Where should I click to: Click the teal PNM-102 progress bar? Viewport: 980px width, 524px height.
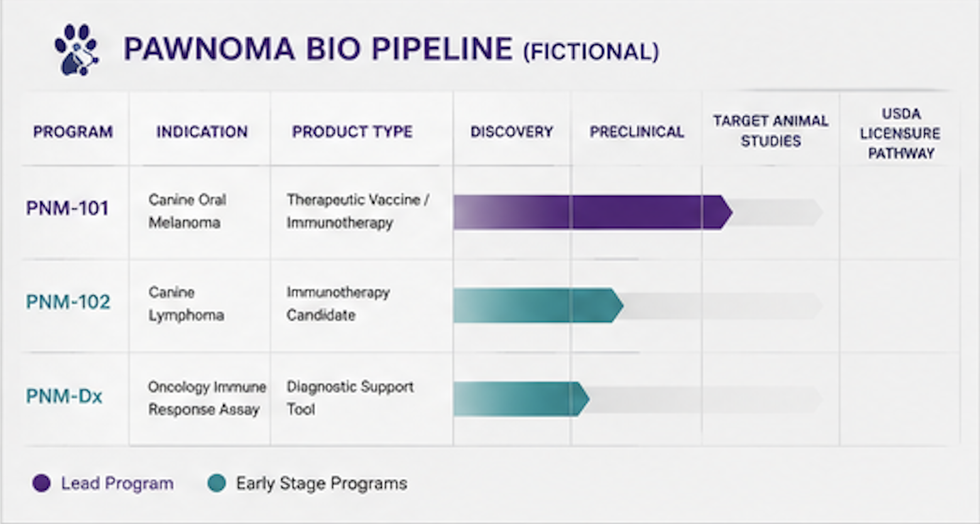coord(538,305)
